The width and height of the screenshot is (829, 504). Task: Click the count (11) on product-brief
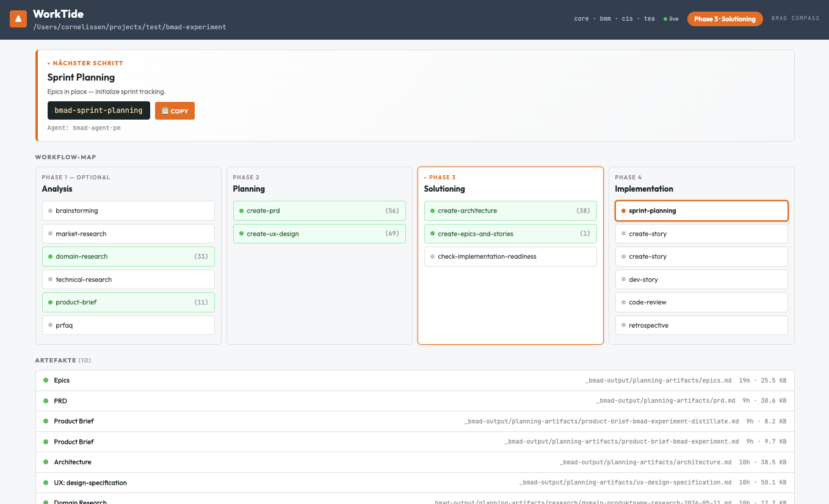pos(201,302)
